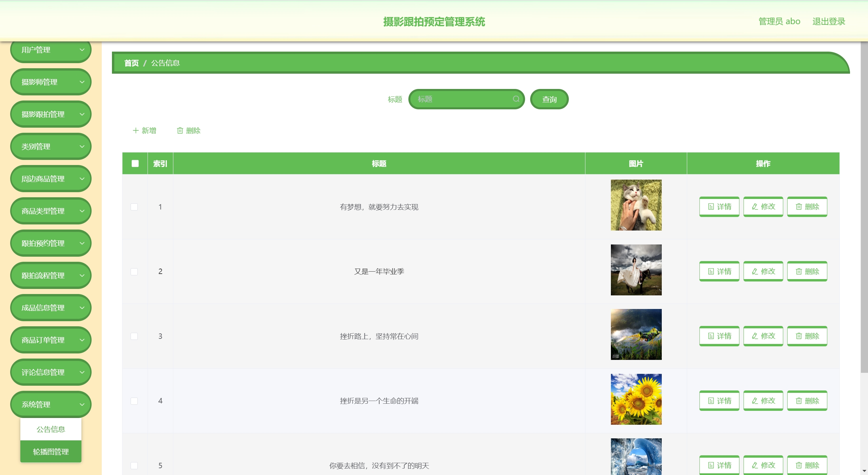Click the plus icon for 新增
This screenshot has height=475, width=868.
[136, 130]
